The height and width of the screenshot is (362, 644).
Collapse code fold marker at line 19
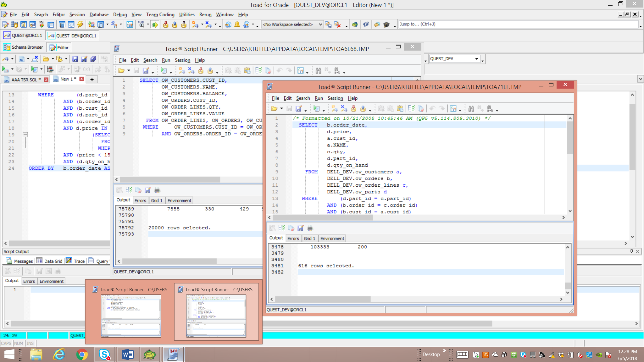[x=25, y=135]
